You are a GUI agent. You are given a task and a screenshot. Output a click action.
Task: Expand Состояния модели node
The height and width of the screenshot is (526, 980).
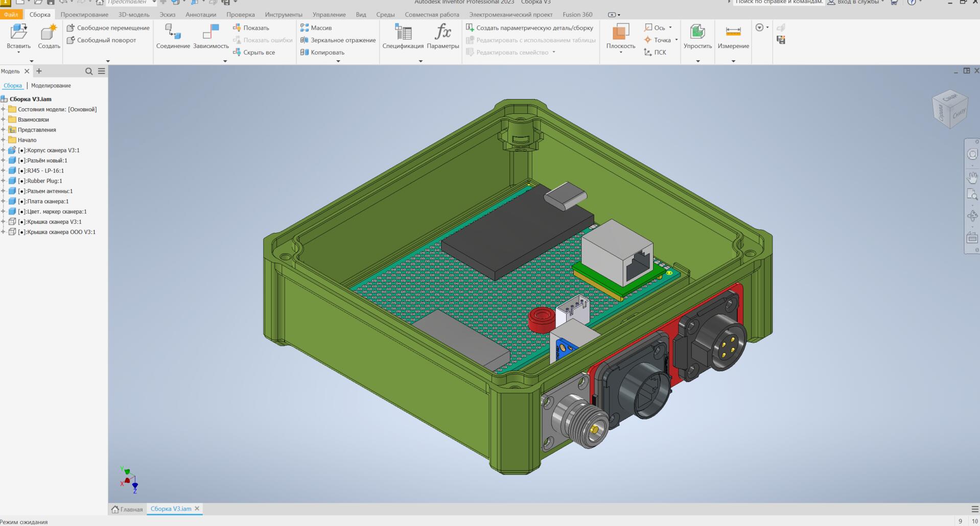[3, 109]
